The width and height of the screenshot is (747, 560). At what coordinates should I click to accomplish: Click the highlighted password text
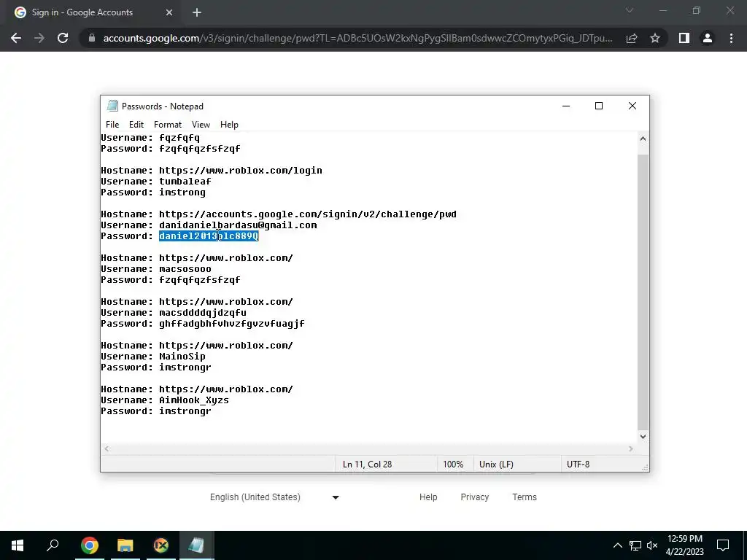[x=209, y=236]
